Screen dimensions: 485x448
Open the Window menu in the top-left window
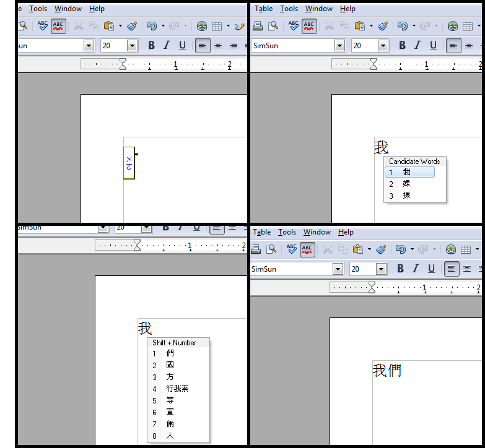tap(68, 9)
